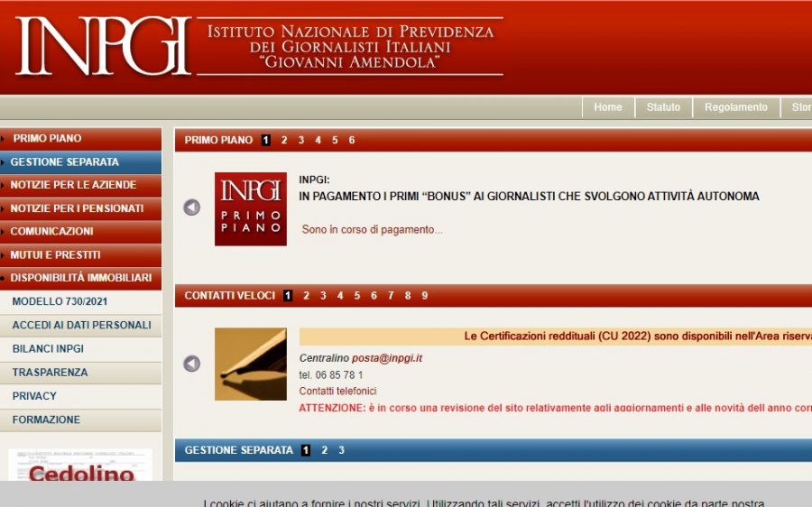Image resolution: width=812 pixels, height=507 pixels.
Task: Open COMUNICAZIONI sidebar item
Action: (81, 232)
